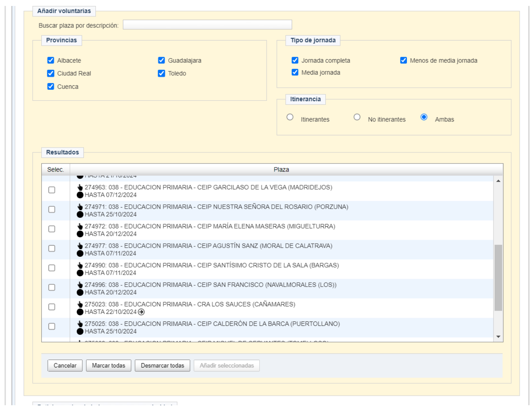Screen dimensions: 532x406
Task: Click the hand icon of plaza 275023
Action: (80, 304)
